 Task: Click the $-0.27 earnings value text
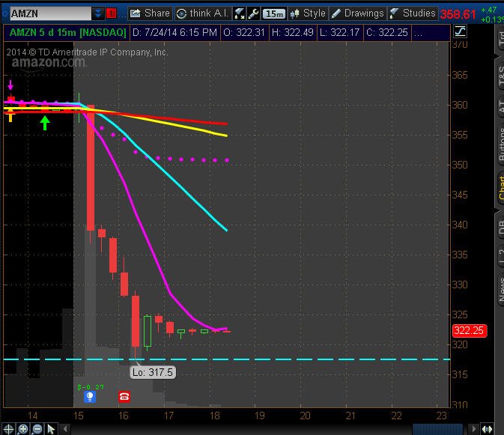(x=91, y=387)
